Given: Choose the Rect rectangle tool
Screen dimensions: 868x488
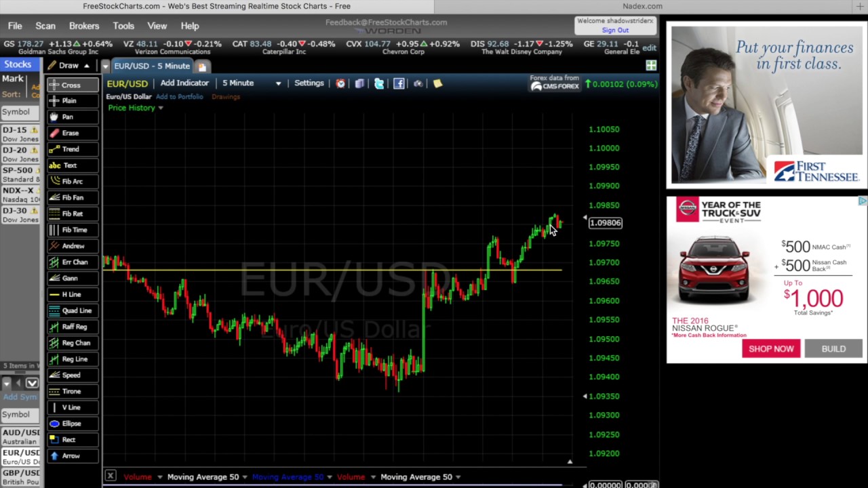Looking at the screenshot, I should tap(73, 440).
